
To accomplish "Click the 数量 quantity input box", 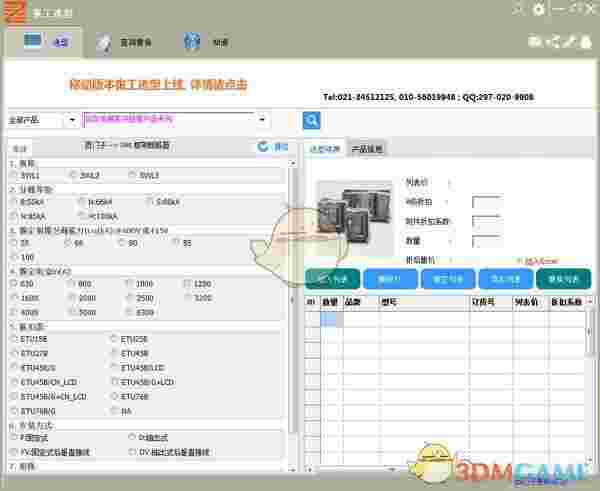I will [487, 241].
